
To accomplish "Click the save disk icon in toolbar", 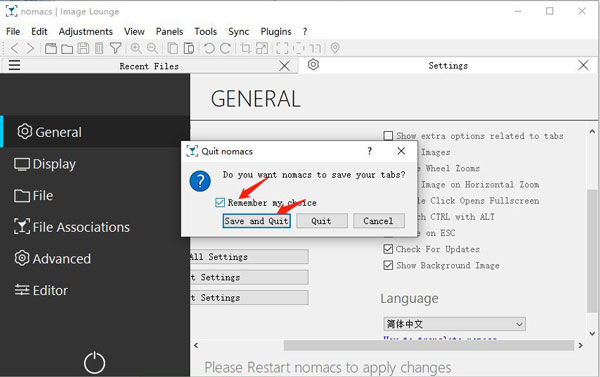I will [83, 48].
